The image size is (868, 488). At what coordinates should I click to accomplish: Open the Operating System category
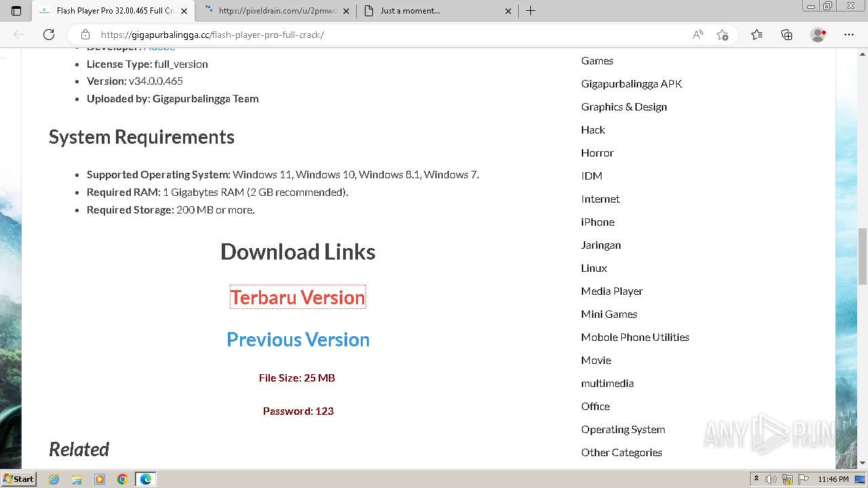[x=623, y=429]
